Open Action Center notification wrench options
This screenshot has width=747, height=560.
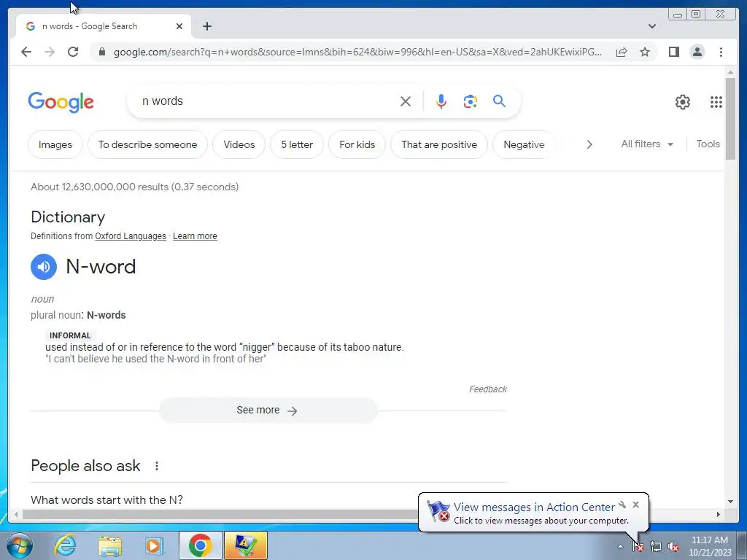click(622, 505)
